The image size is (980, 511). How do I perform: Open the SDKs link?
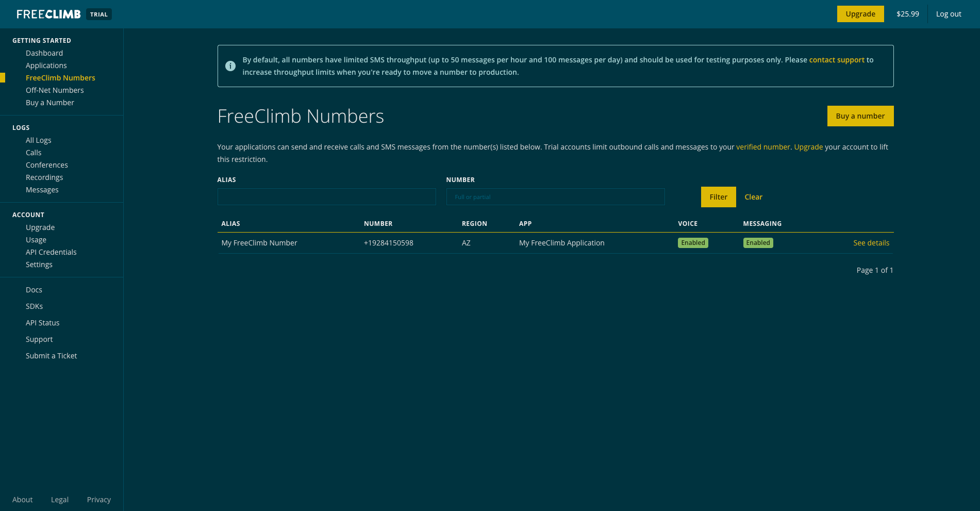point(35,306)
